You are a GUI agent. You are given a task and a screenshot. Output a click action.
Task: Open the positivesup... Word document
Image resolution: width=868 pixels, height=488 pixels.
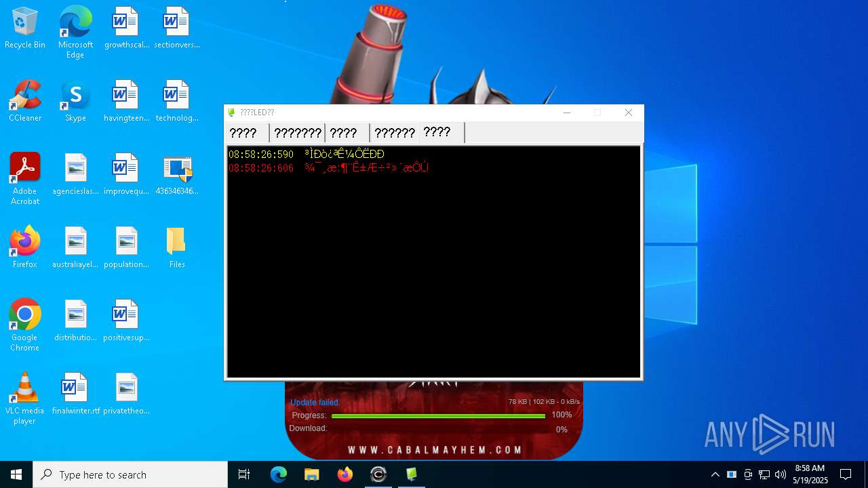tap(126, 321)
